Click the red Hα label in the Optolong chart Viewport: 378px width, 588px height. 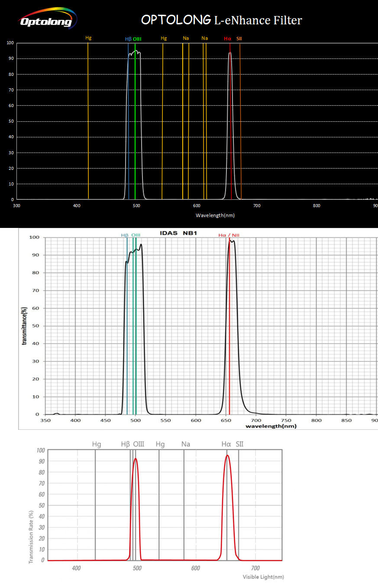[228, 39]
